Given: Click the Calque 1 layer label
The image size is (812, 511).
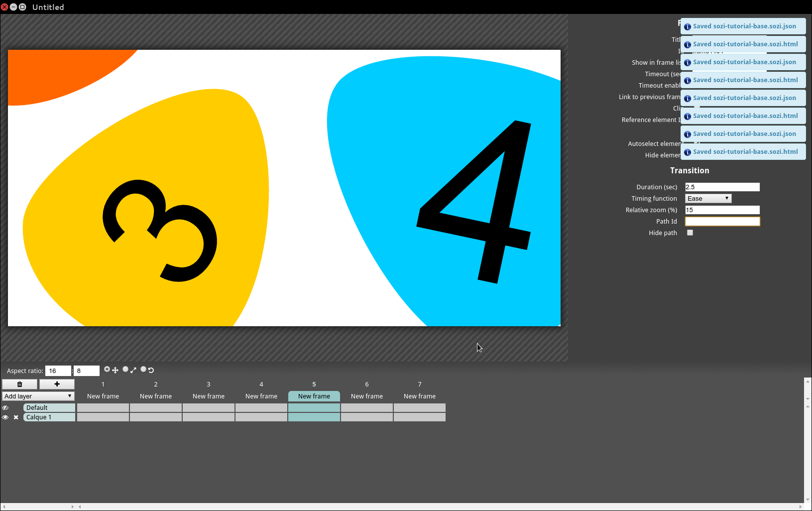Looking at the screenshot, I should coord(49,417).
